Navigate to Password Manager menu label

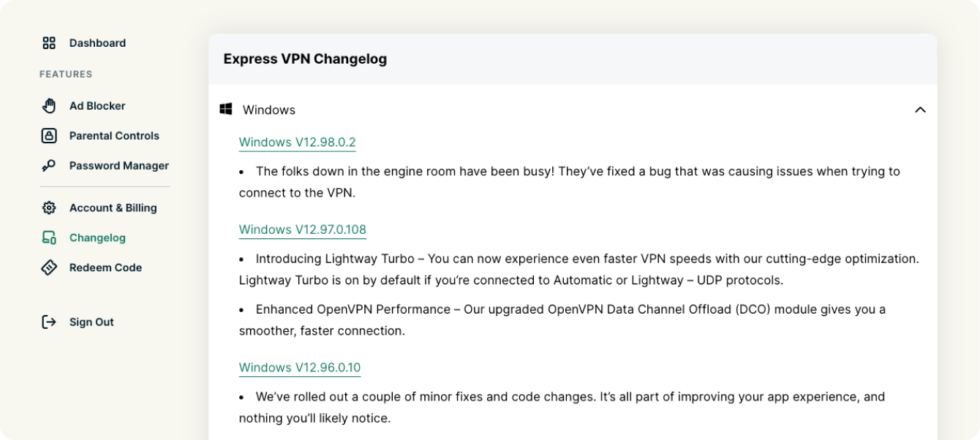pos(119,166)
